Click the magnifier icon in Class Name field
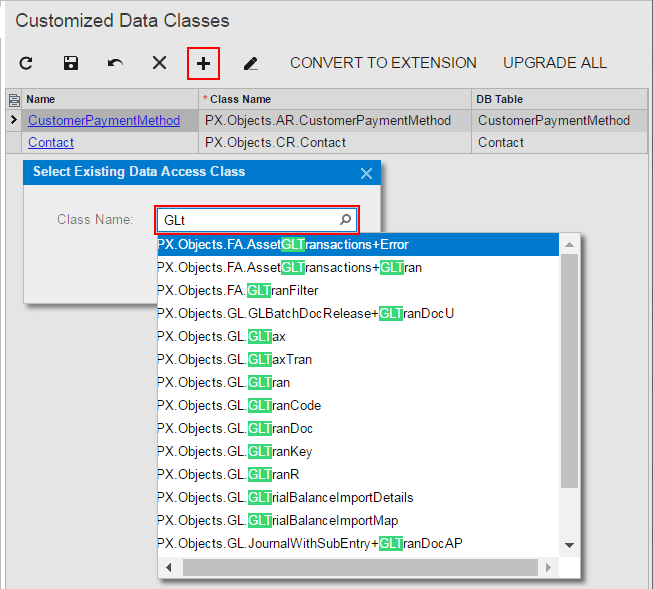The width and height of the screenshot is (653, 589). pyautogui.click(x=345, y=219)
